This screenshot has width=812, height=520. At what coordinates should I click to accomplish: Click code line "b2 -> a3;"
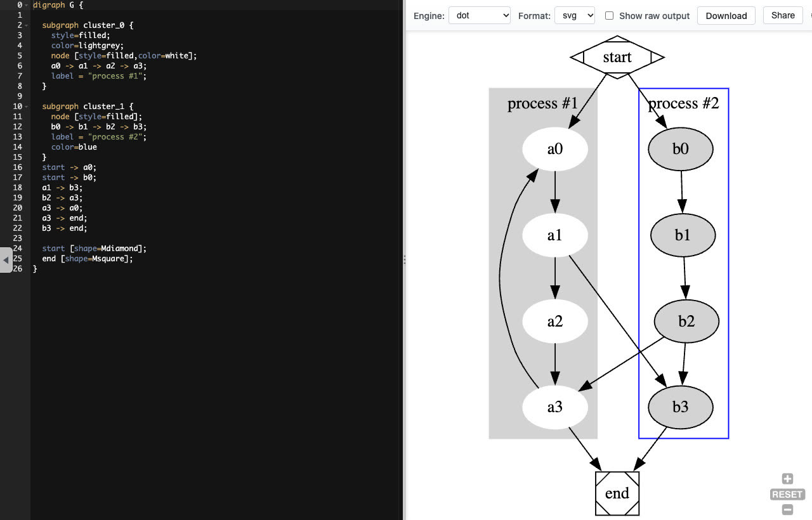63,198
